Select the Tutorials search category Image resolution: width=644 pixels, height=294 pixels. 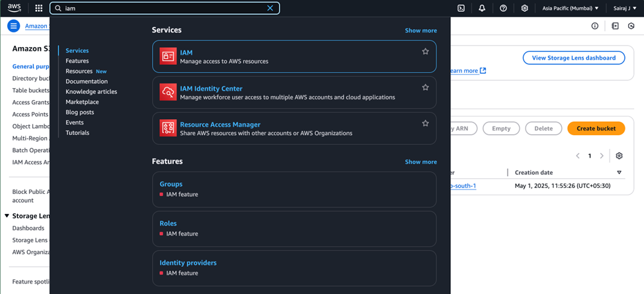[x=77, y=133]
